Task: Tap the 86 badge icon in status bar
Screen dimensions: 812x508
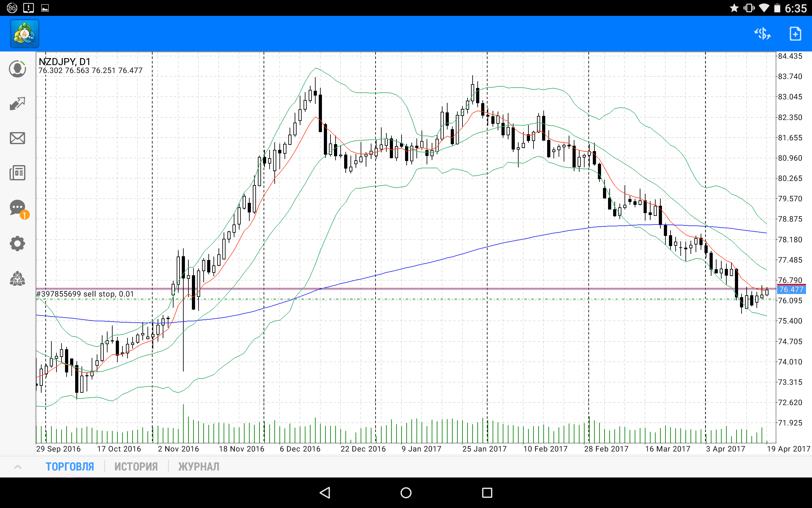Action: point(12,8)
